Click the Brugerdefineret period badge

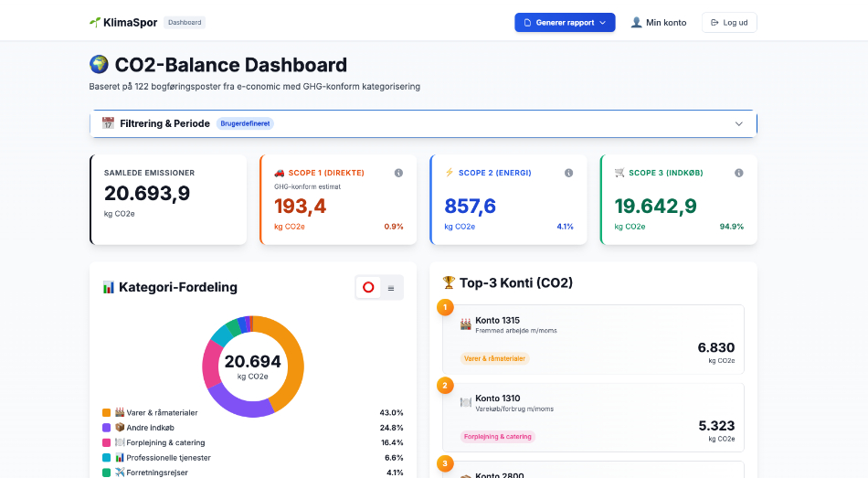246,123
